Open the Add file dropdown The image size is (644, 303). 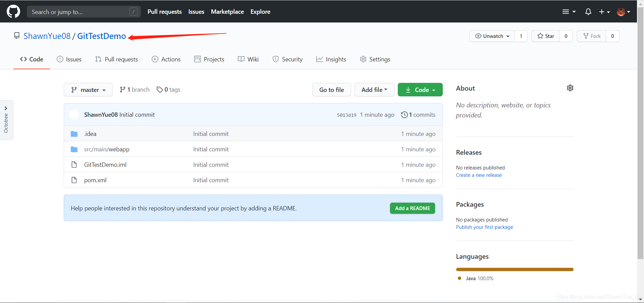tap(374, 90)
